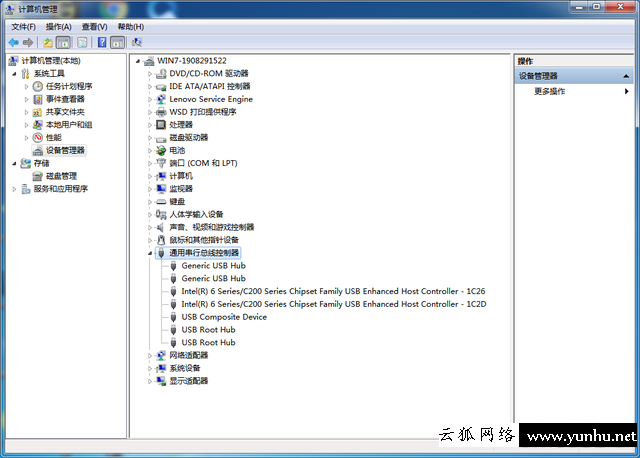Click the printer icon of WSD 打印提供程序
This screenshot has height=458, width=640.
click(162, 112)
